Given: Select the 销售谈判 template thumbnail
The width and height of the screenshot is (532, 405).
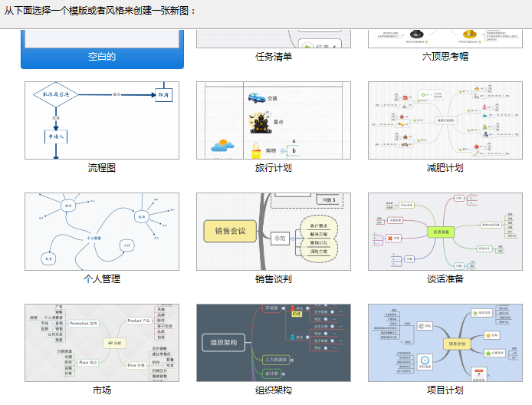Looking at the screenshot, I should [x=274, y=232].
